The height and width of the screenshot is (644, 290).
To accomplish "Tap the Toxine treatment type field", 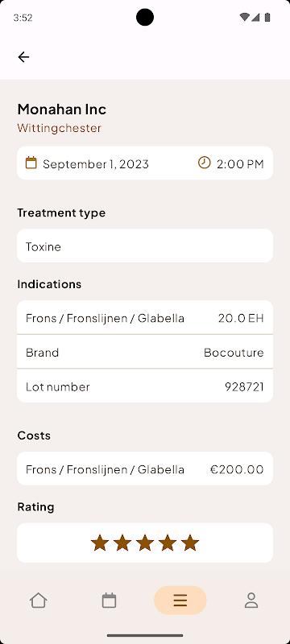I will (145, 246).
